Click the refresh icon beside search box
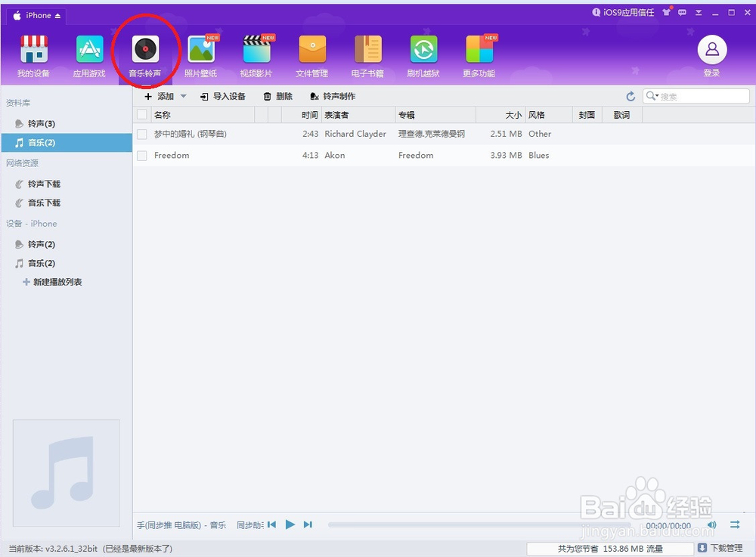 click(631, 97)
